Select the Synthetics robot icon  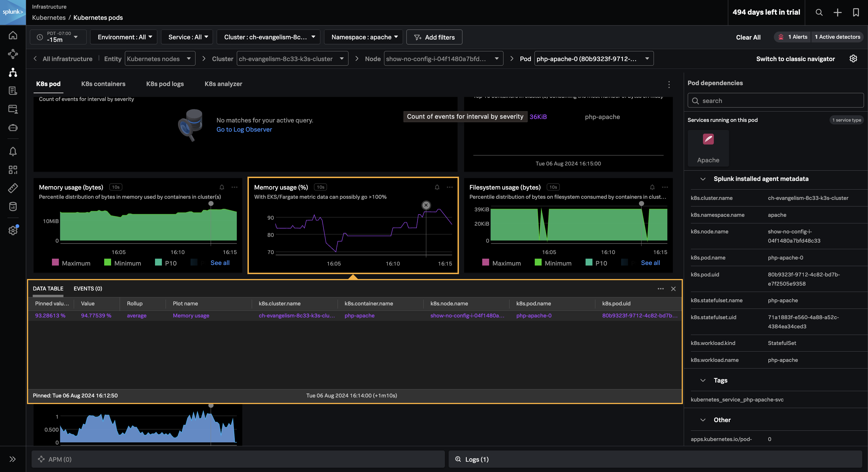tap(13, 128)
